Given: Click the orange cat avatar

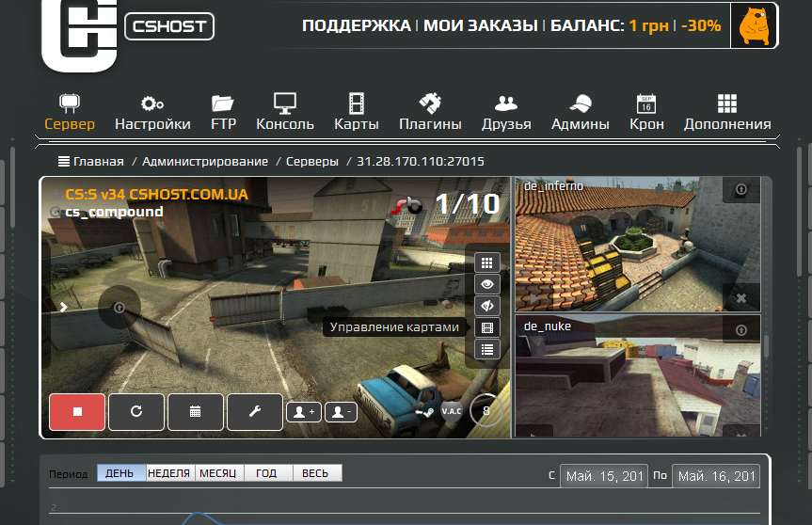Looking at the screenshot, I should (x=754, y=26).
